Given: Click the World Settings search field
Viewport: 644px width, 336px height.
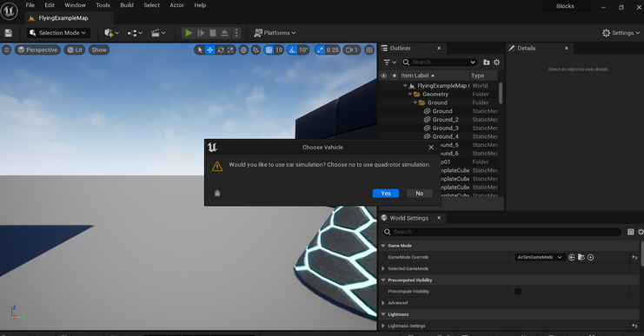Looking at the screenshot, I should 501,232.
